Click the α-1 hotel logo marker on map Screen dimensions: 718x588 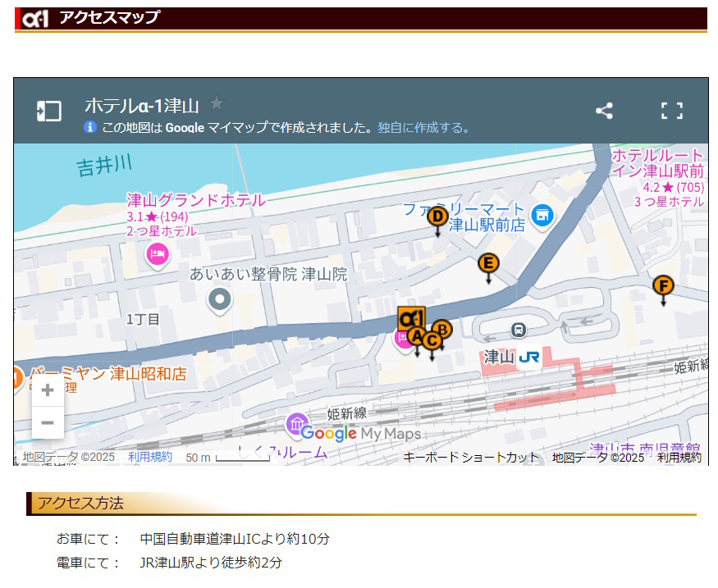(x=411, y=317)
